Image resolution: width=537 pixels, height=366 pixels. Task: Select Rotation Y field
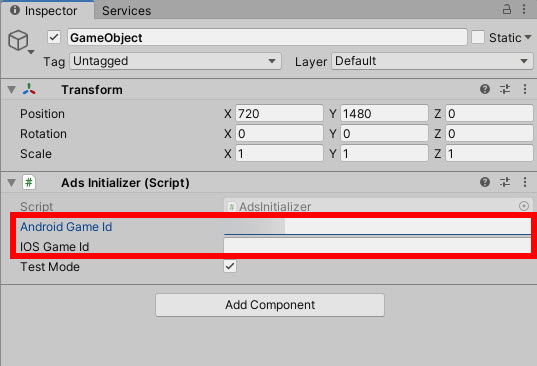[384, 134]
